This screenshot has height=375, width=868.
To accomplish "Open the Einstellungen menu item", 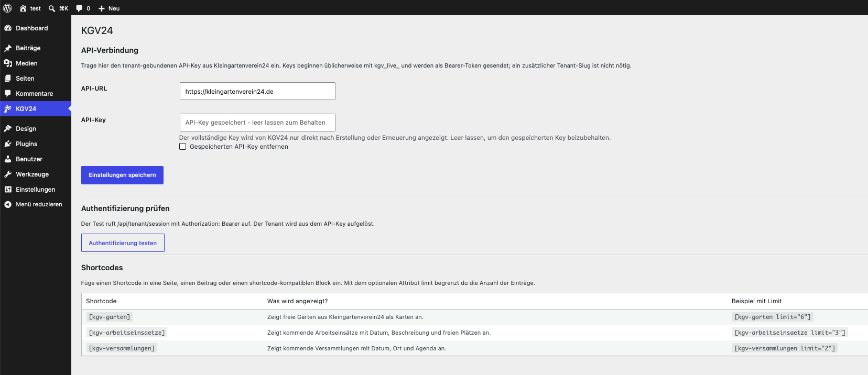I will [36, 190].
